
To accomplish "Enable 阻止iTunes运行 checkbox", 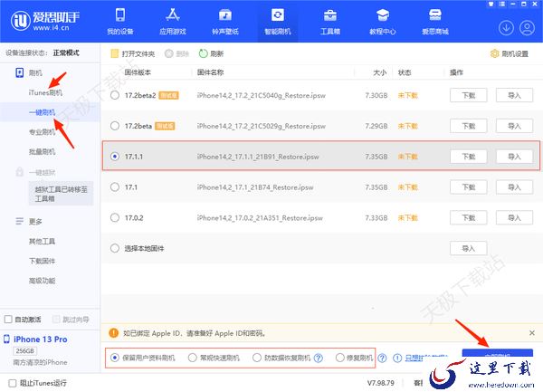I will pos(13,383).
